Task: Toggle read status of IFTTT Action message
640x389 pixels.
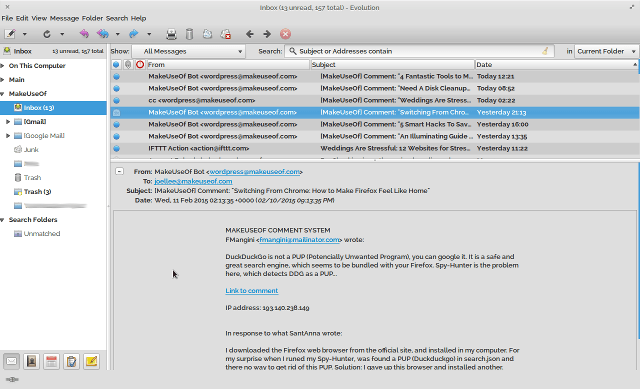Action: (116, 148)
